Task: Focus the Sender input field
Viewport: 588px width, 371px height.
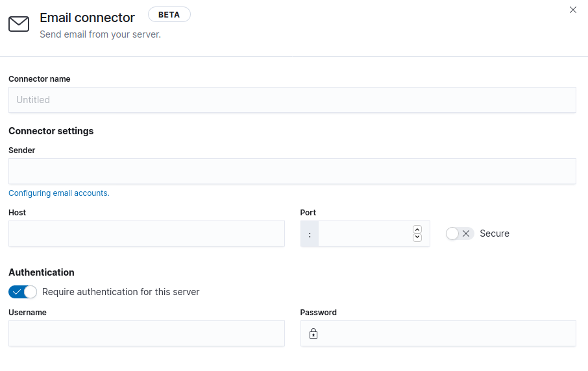Action: [x=292, y=171]
